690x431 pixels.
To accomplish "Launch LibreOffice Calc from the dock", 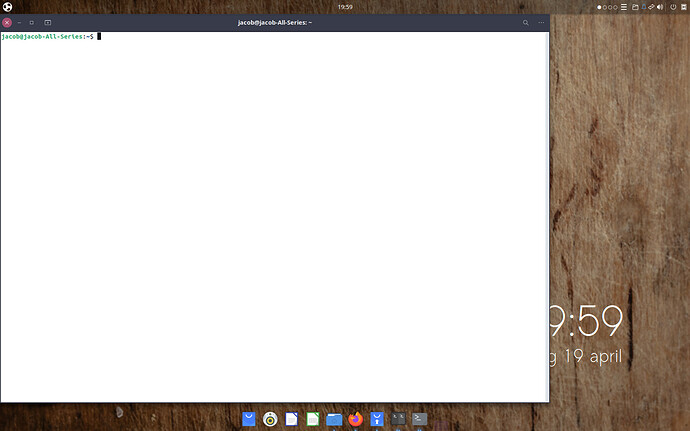I will [x=313, y=419].
